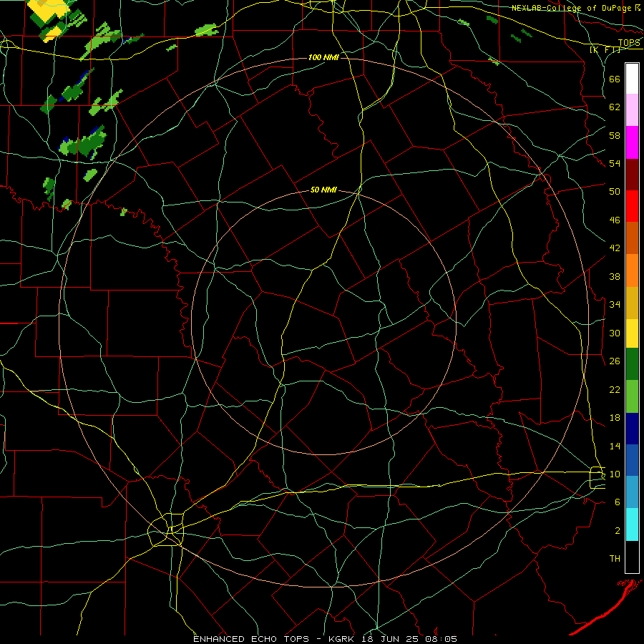The image size is (644, 644).
Task: Click the dark green legend swatch
Action: click(632, 364)
